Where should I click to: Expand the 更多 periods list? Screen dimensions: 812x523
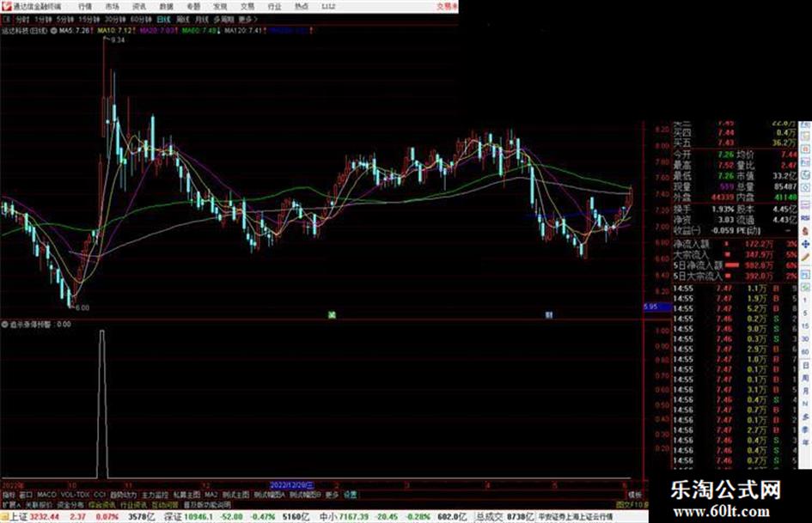(x=247, y=20)
